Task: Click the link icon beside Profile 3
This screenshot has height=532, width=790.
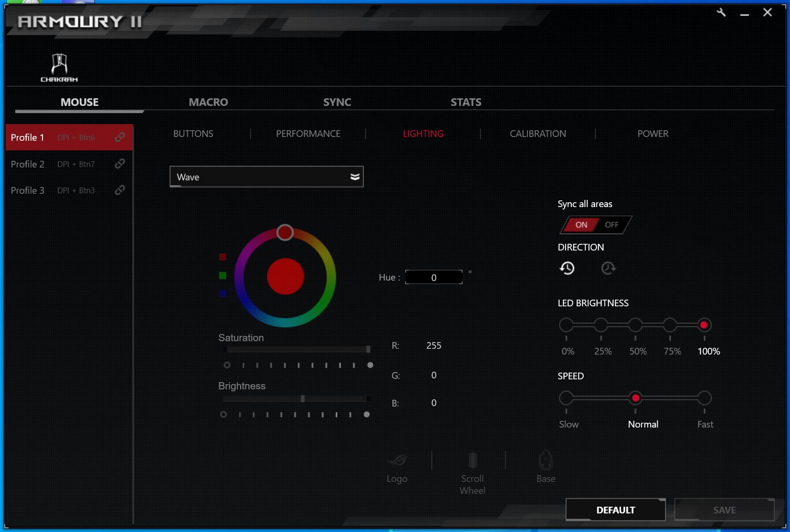Action: point(120,190)
